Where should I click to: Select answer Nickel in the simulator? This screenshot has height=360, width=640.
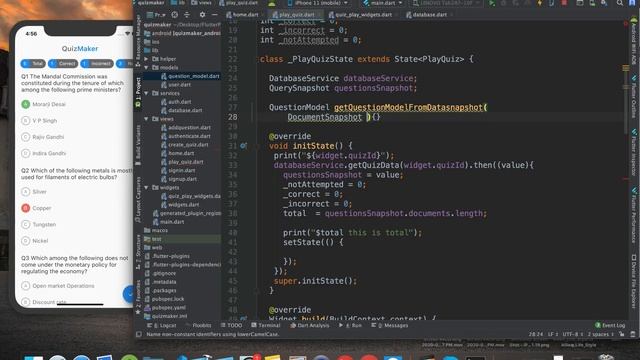tap(35, 241)
